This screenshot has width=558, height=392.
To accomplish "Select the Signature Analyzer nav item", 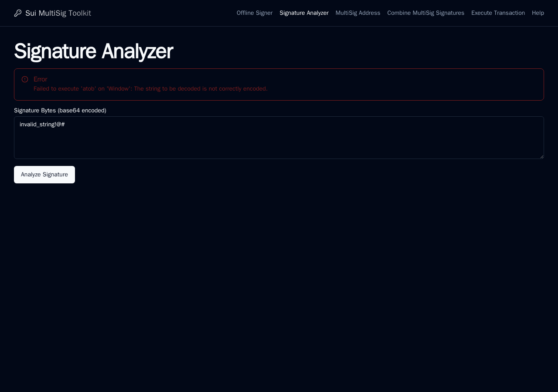I will (x=304, y=13).
